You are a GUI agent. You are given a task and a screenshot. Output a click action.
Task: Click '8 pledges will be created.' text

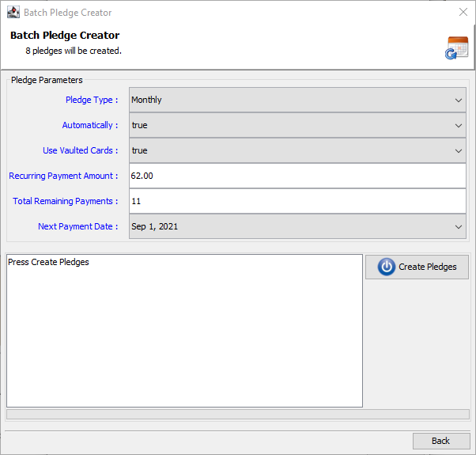pyautogui.click(x=74, y=51)
